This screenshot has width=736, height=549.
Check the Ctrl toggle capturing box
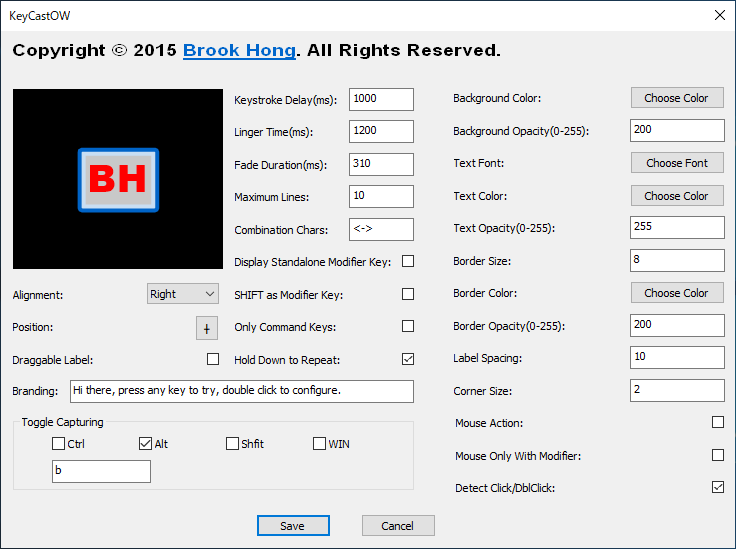click(x=58, y=443)
